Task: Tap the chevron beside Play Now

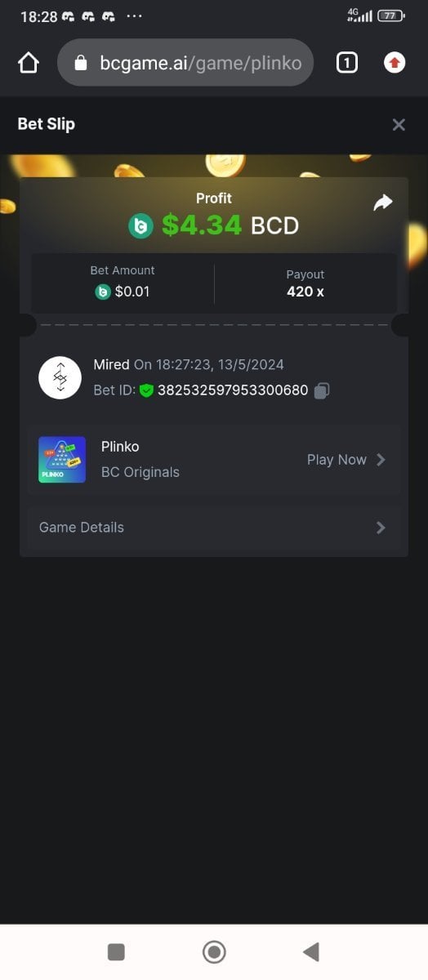Action: [x=381, y=460]
